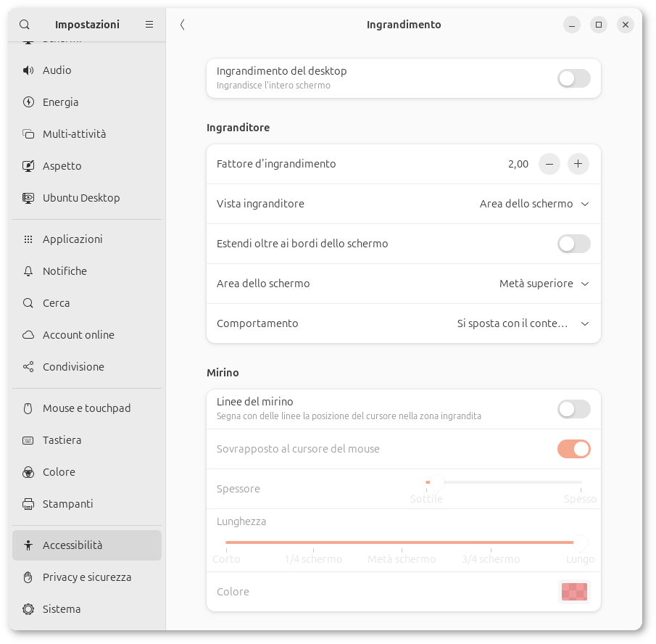Viewport: 656px width, 644px height.
Task: Open the hamburger menu in sidebar header
Action: 149,25
